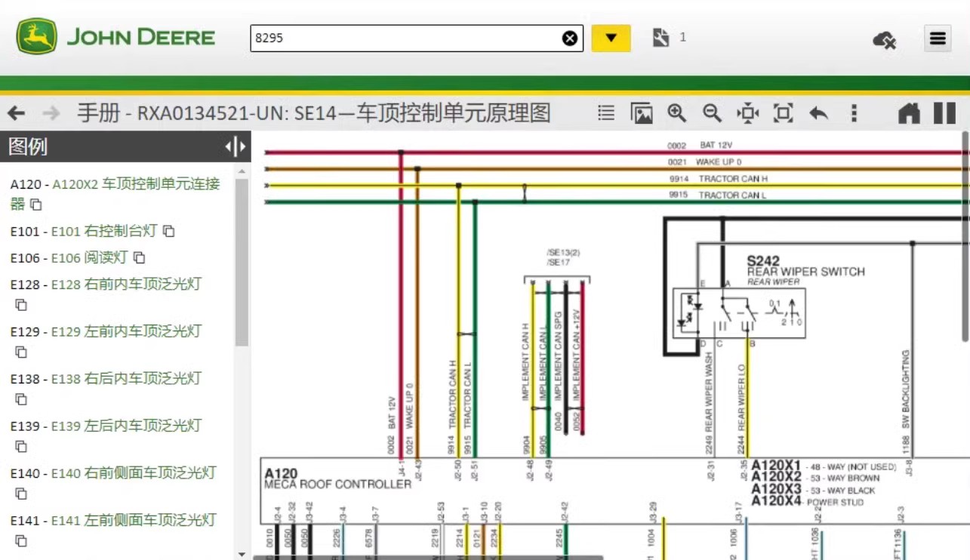Open the yellow search dropdown
This screenshot has width=970, height=560.
(611, 38)
